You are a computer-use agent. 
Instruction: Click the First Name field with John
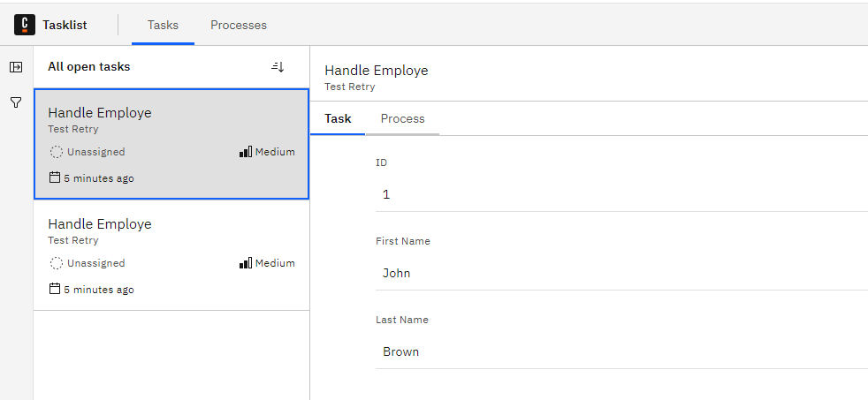point(621,274)
